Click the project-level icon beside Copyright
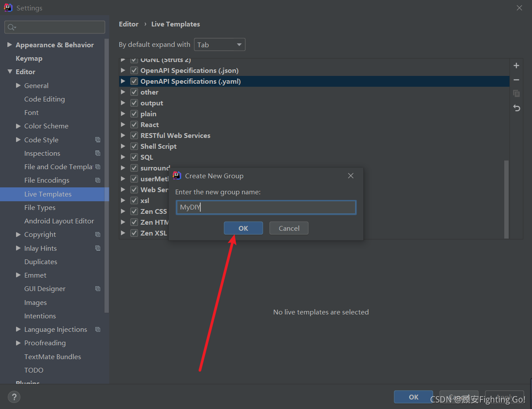532x409 pixels. coord(98,234)
